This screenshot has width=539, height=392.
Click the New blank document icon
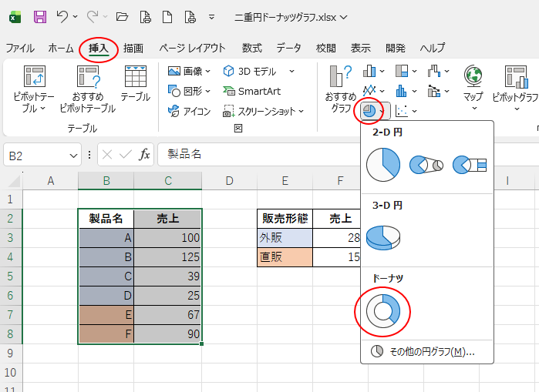pyautogui.click(x=167, y=17)
